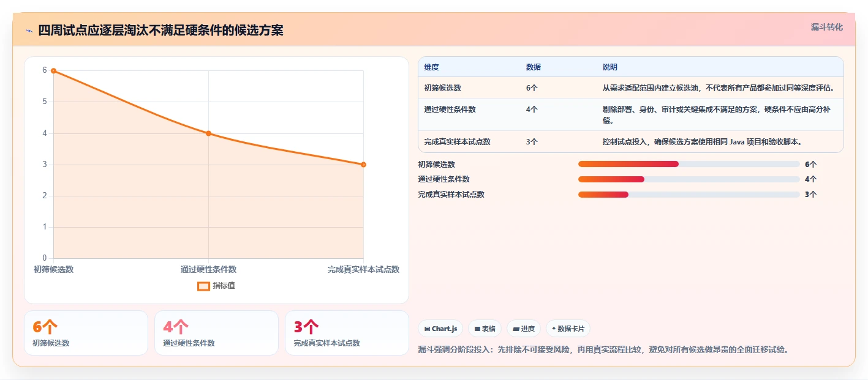Open the 3个 完成真实样本试点数 data card
The height and width of the screenshot is (380, 868).
[x=347, y=333]
